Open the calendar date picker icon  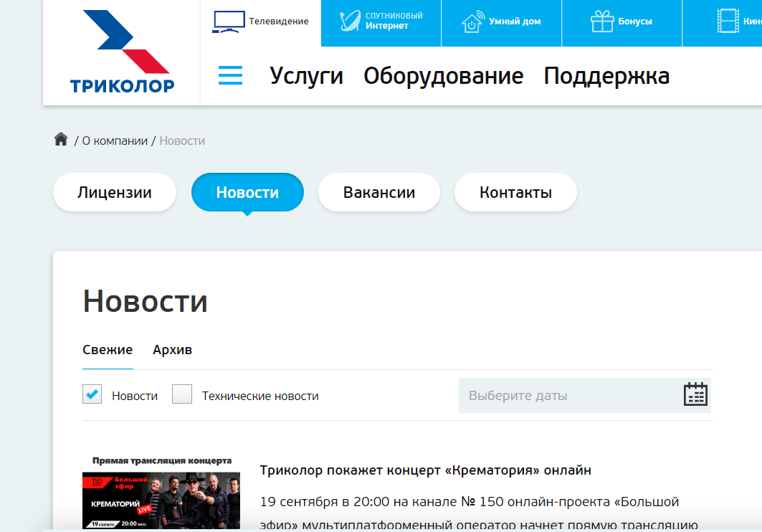(x=695, y=394)
